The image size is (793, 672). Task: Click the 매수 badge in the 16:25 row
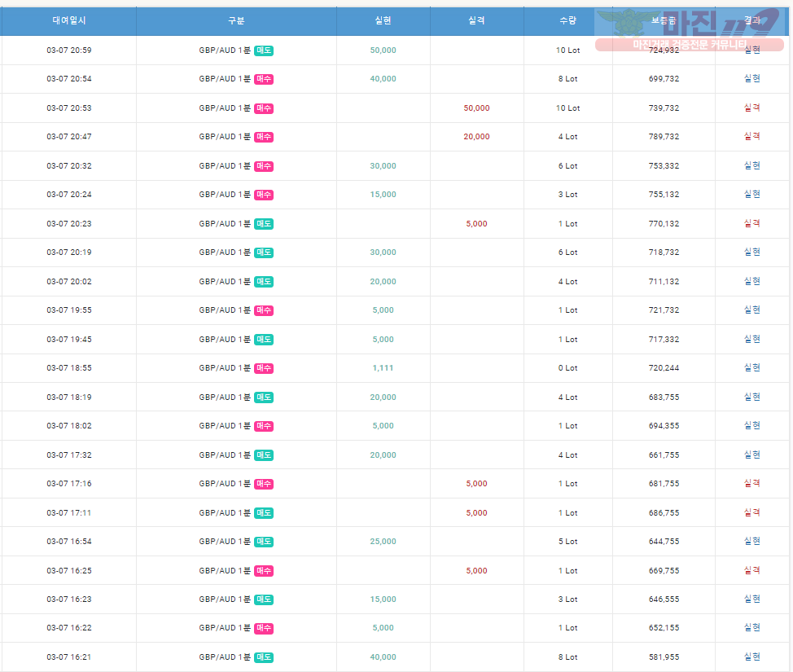click(x=264, y=571)
